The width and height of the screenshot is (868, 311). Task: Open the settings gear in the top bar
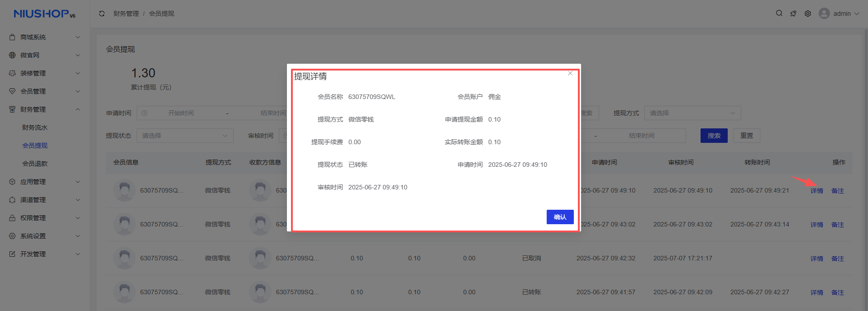tap(808, 14)
